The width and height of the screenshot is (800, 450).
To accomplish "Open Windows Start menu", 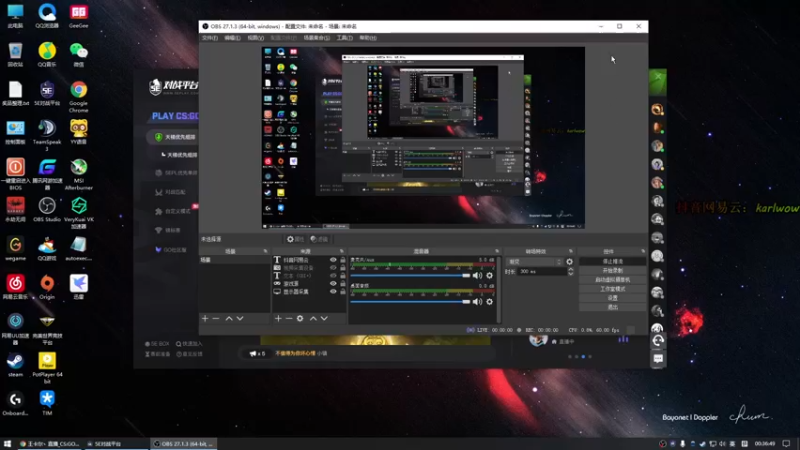I will (7, 444).
